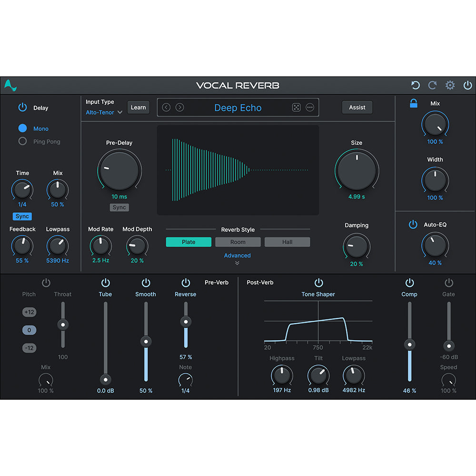Click Sync under the Pre-Delay knob
The width and height of the screenshot is (476, 476).
pos(119,208)
